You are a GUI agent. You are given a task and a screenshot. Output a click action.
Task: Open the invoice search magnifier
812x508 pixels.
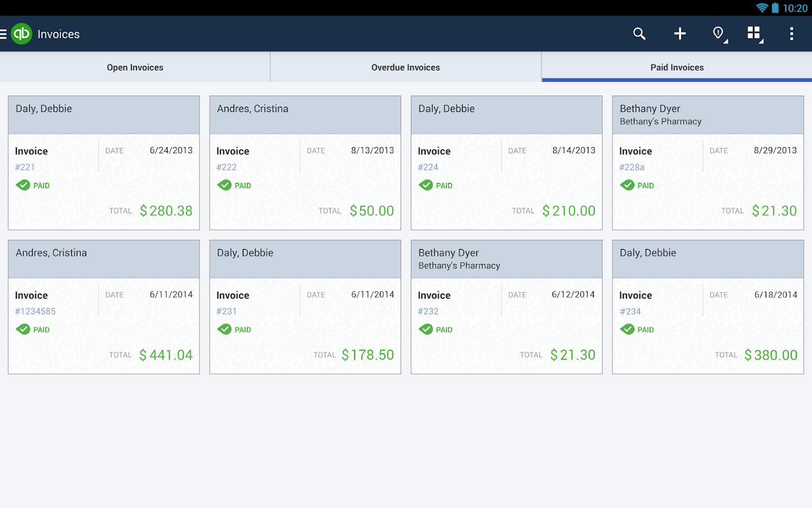tap(639, 34)
